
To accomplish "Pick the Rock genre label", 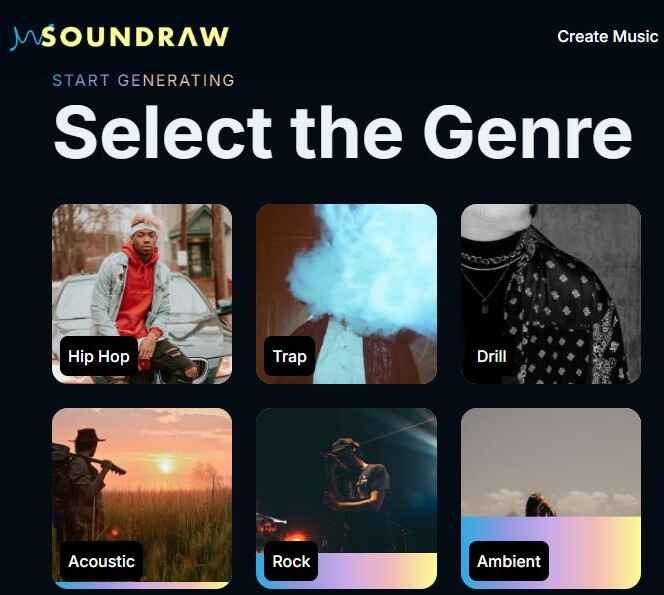I will tap(291, 561).
